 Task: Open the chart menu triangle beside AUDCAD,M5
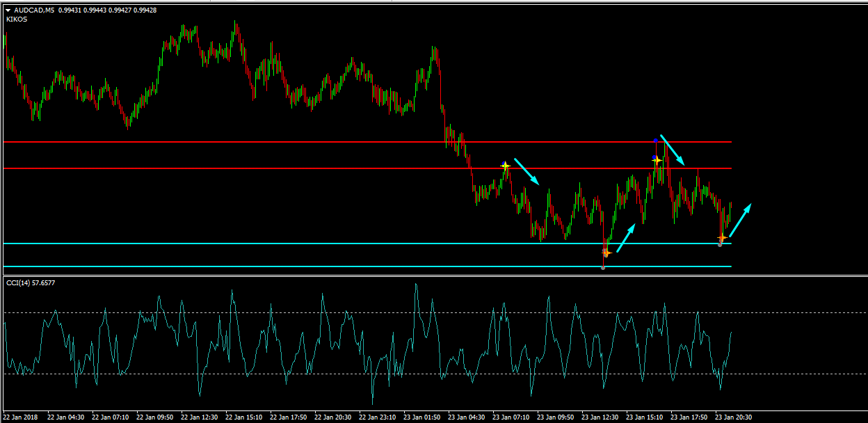click(x=8, y=10)
